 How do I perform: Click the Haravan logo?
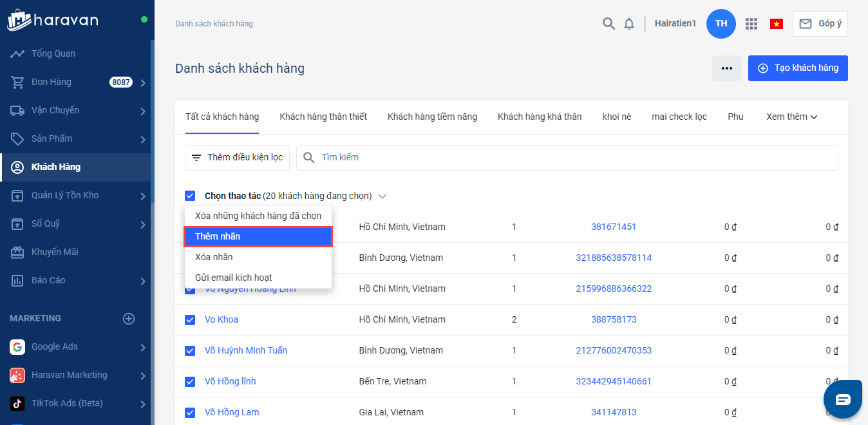point(53,20)
